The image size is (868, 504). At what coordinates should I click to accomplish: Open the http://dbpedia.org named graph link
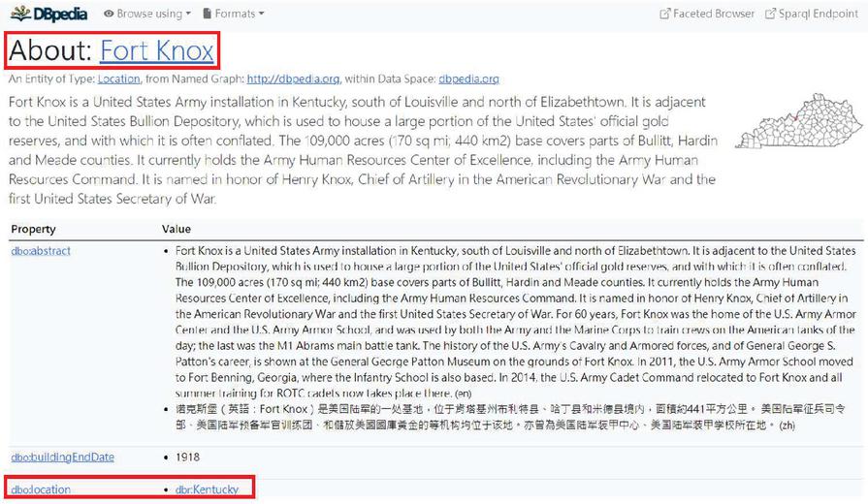coord(293,79)
